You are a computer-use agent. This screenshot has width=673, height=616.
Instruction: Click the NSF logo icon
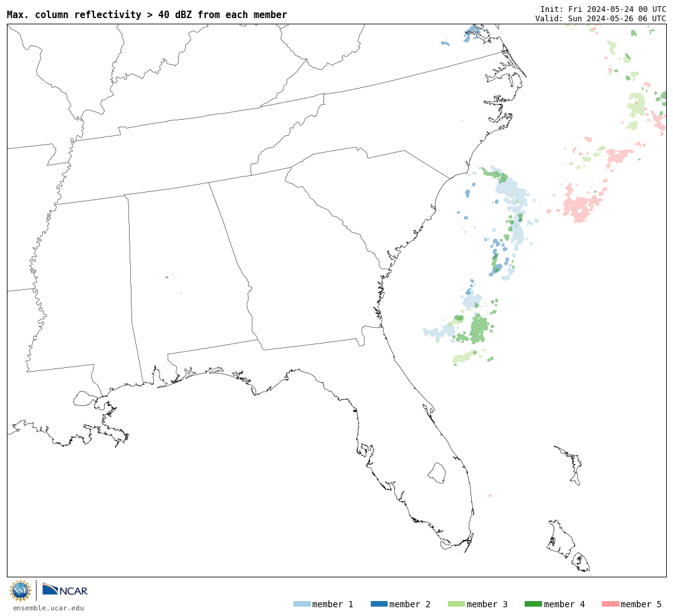click(20, 590)
